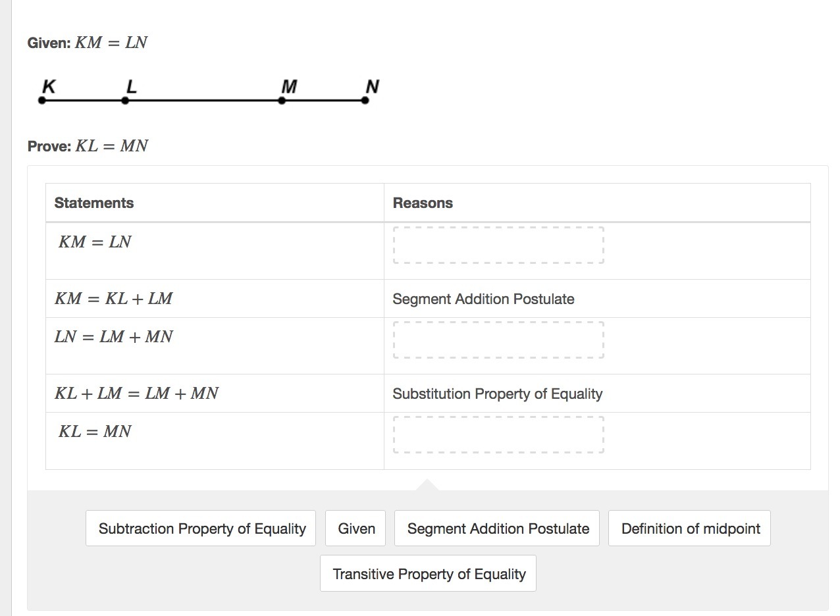Click the statement LN = LM + MN
The height and width of the screenshot is (616, 840).
click(113, 337)
